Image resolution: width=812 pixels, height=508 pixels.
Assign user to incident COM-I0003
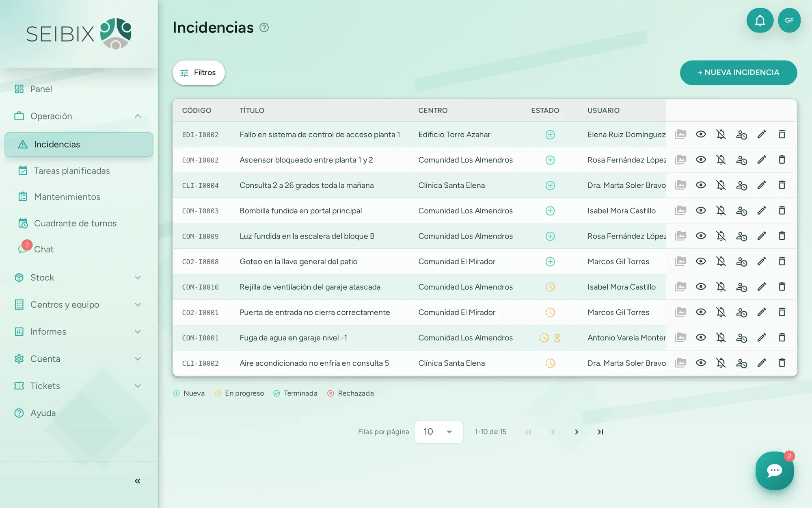pos(741,211)
